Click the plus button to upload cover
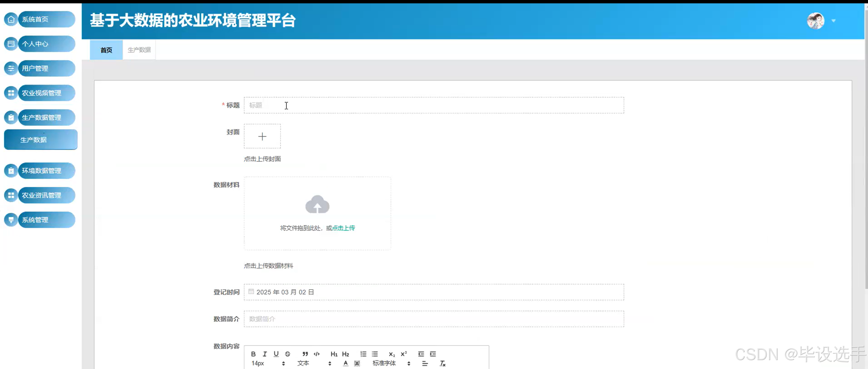This screenshot has height=369, width=868. click(x=262, y=136)
